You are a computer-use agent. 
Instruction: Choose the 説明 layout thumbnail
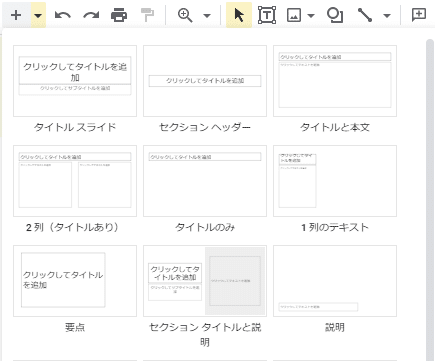tap(335, 281)
